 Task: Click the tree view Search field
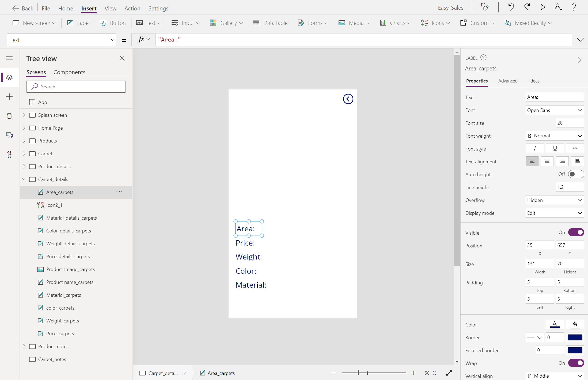point(76,86)
